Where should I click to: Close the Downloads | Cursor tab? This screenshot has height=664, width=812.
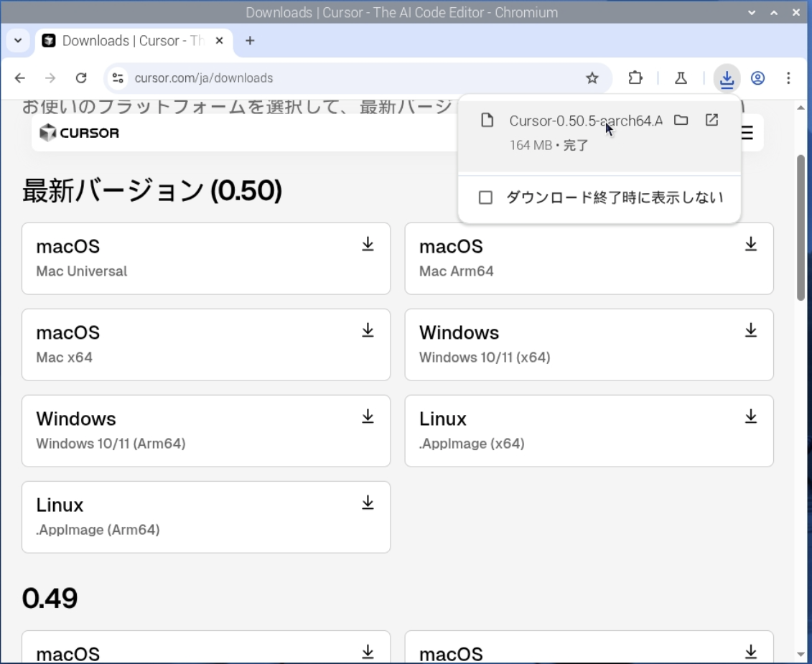click(x=220, y=40)
